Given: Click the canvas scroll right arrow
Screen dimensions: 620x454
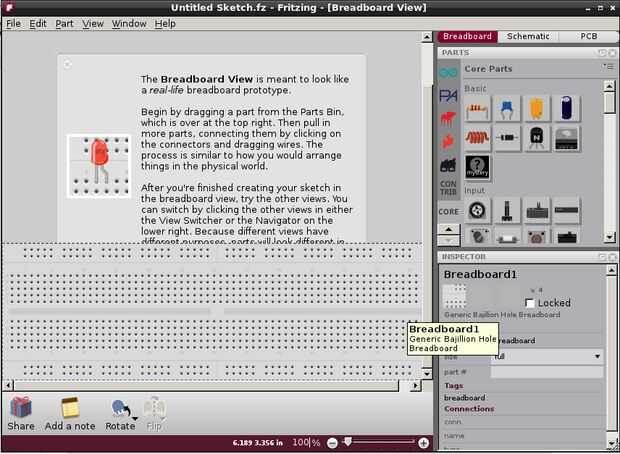Looking at the screenshot, I should 415,385.
